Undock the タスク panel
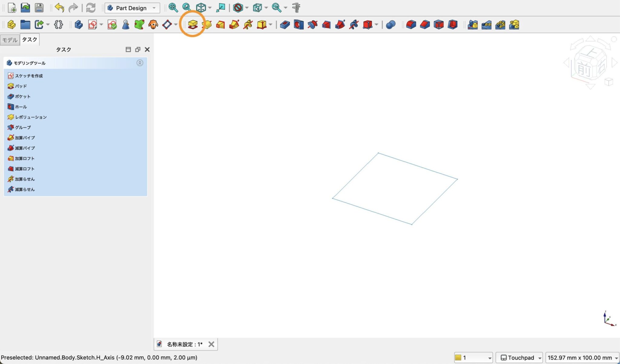The height and width of the screenshot is (364, 620). 138,49
